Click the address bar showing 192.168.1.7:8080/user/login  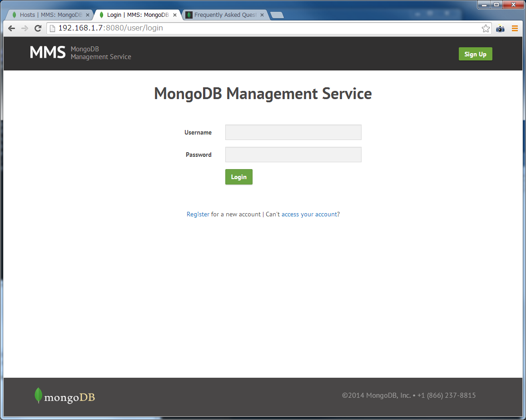pos(268,28)
